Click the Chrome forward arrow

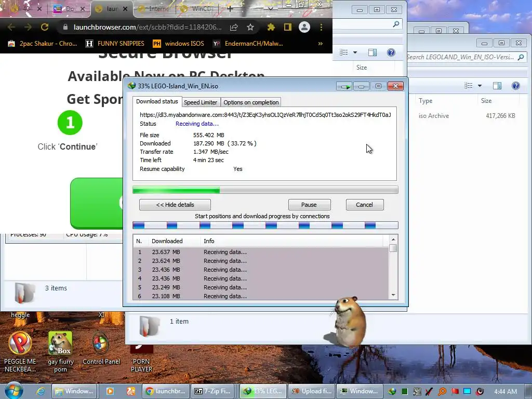point(28,27)
